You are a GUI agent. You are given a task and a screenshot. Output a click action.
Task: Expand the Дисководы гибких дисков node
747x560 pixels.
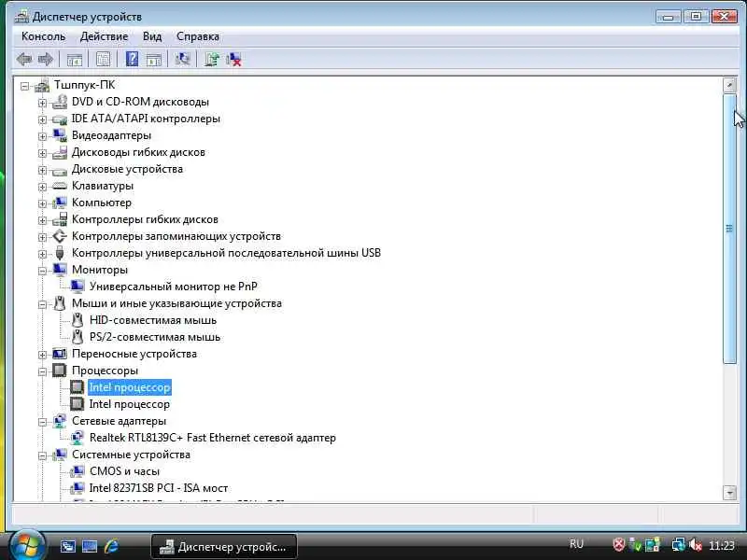click(x=42, y=153)
